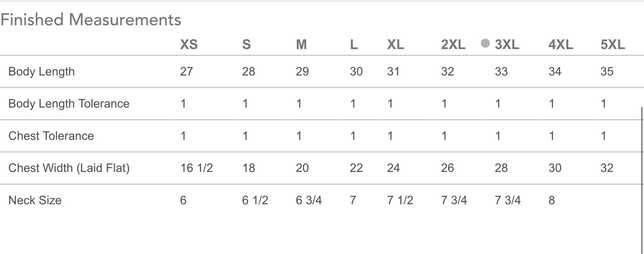The height and width of the screenshot is (254, 644).
Task: Select the M size column header
Action: point(301,45)
